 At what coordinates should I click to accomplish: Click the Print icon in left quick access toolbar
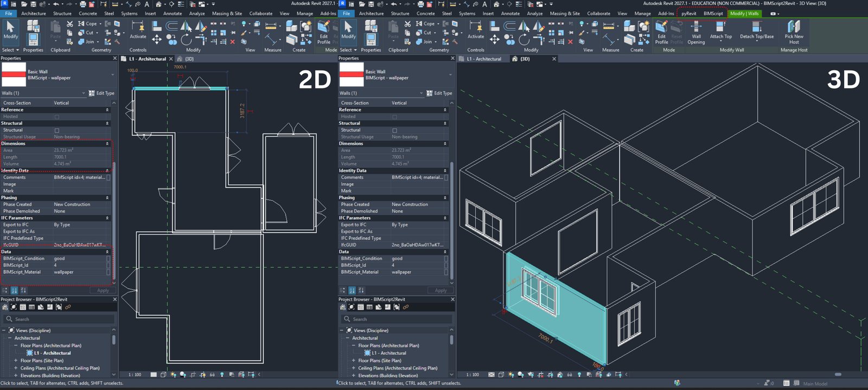[82, 4]
